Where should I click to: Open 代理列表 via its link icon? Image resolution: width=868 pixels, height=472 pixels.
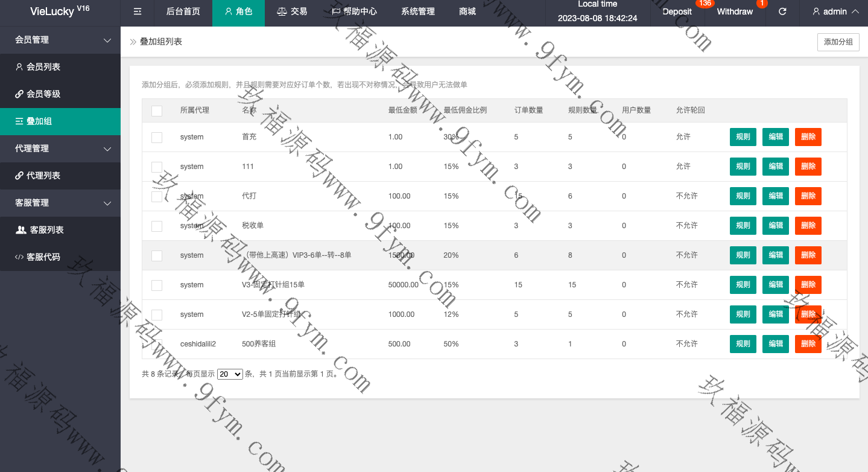tap(19, 176)
